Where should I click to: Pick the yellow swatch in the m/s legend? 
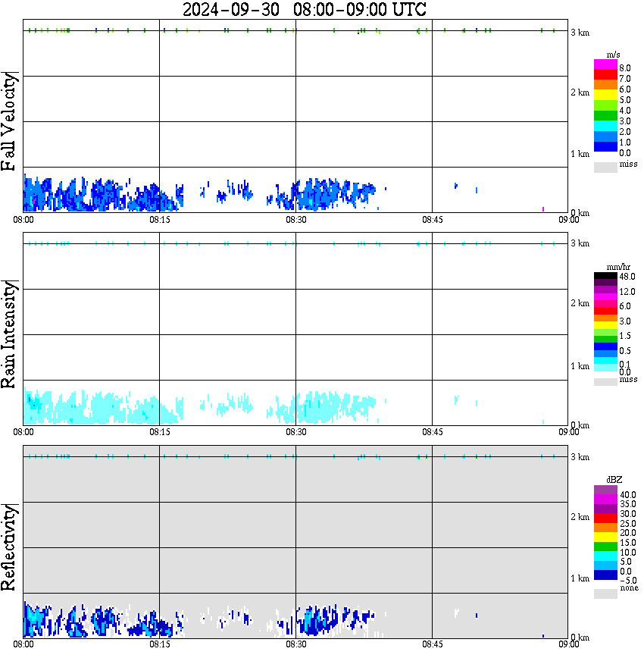(605, 95)
